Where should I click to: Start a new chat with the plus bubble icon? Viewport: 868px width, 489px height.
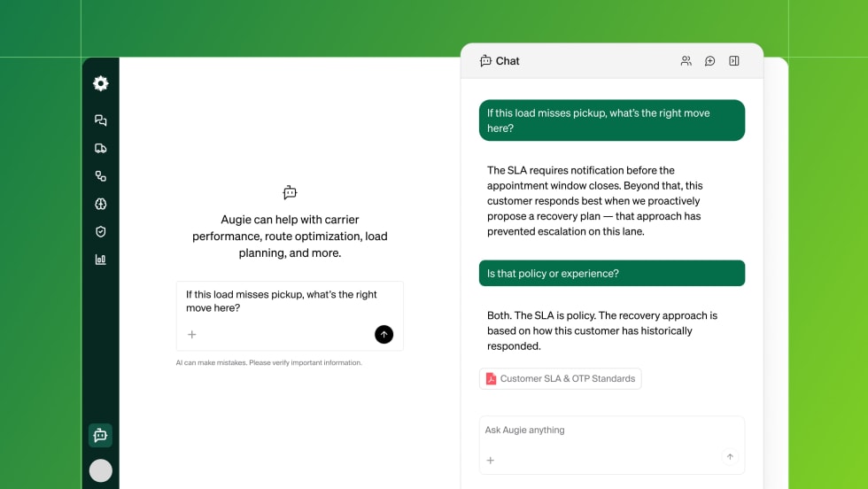[709, 61]
